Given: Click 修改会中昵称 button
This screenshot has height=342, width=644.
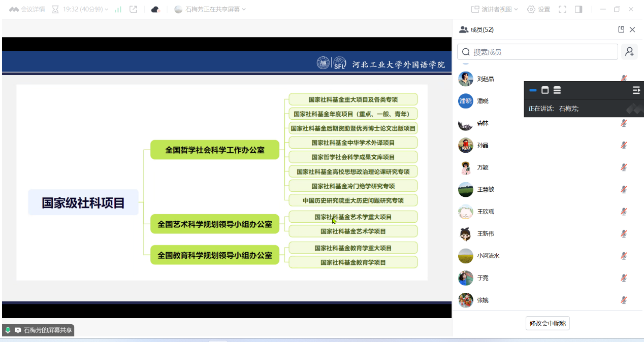Looking at the screenshot, I should tap(548, 323).
